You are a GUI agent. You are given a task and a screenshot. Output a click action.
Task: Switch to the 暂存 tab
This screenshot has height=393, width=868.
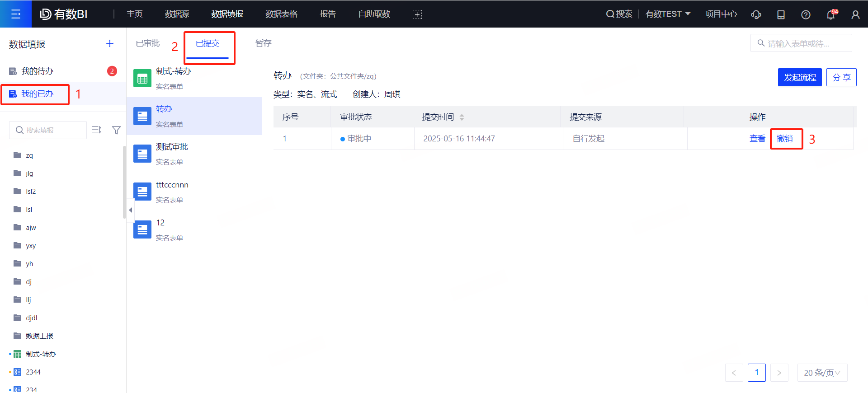pyautogui.click(x=263, y=43)
